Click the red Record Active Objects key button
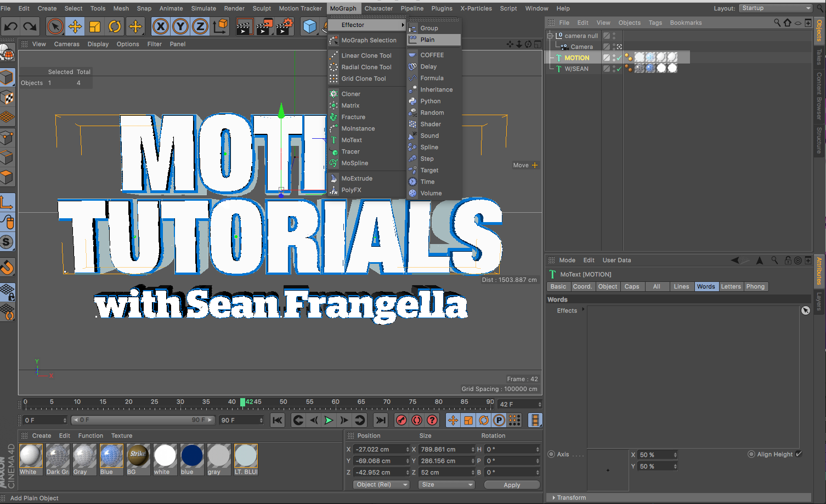826x504 pixels. pyautogui.click(x=401, y=420)
